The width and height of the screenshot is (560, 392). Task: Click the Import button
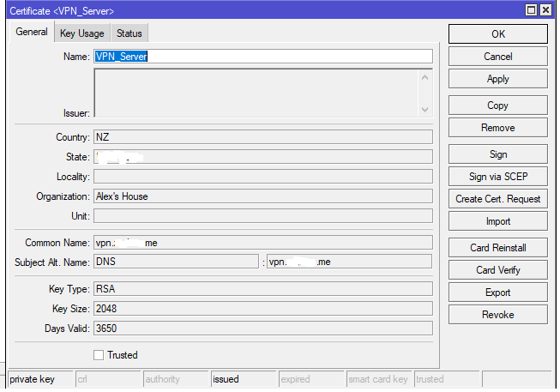(x=498, y=221)
